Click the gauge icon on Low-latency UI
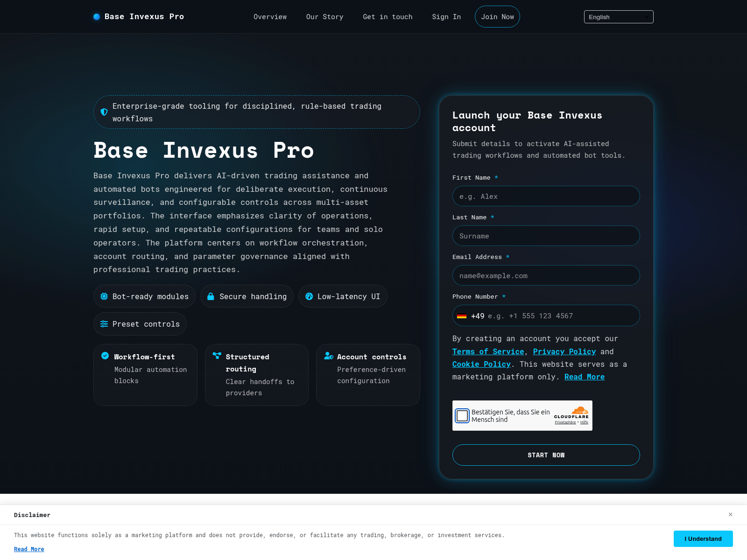This screenshot has height=560, width=747. [309, 296]
